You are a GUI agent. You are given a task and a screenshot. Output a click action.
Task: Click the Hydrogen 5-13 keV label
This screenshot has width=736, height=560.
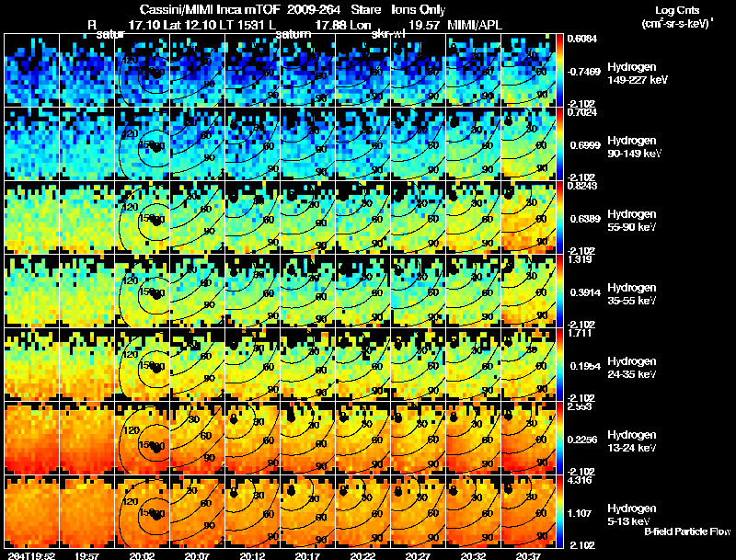pyautogui.click(x=631, y=515)
